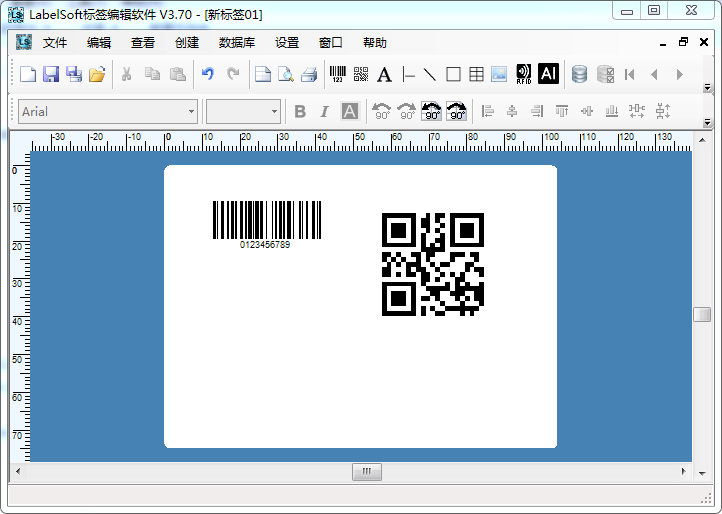Go to first database record
This screenshot has width=722, height=514.
630,74
